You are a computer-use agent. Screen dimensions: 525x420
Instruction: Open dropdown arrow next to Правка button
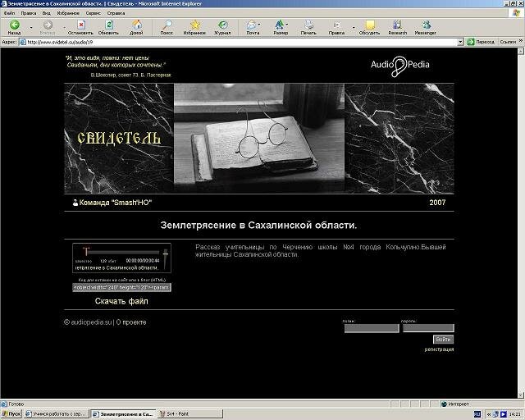(x=354, y=27)
